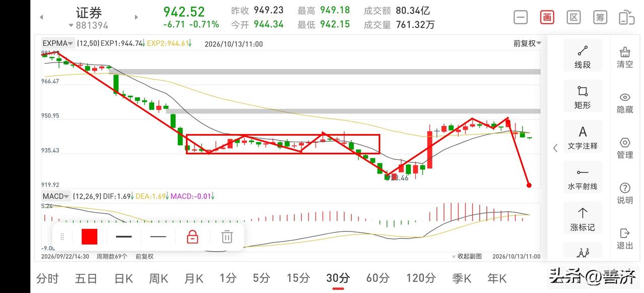Toggle the 筹 chip distribution icon
The width and height of the screenshot is (644, 293).
[600, 17]
